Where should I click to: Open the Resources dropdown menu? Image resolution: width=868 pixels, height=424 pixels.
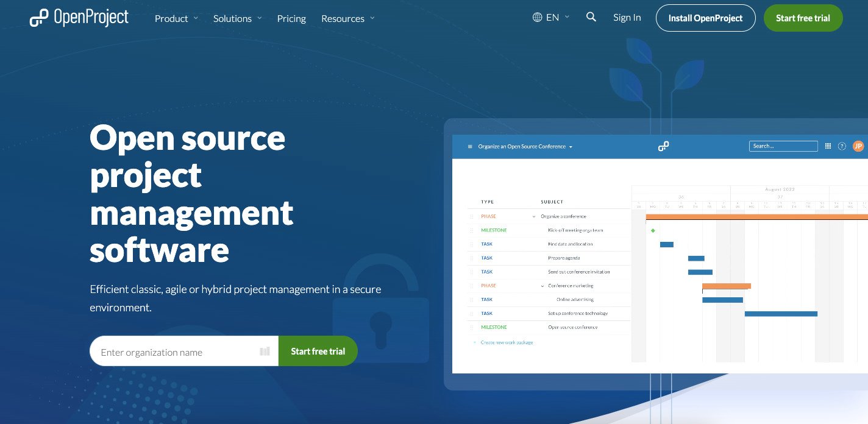(347, 18)
